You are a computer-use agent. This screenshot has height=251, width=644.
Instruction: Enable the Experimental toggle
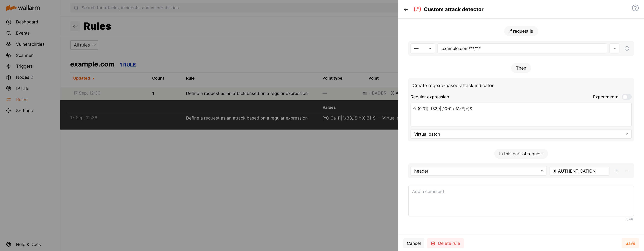[x=627, y=97]
